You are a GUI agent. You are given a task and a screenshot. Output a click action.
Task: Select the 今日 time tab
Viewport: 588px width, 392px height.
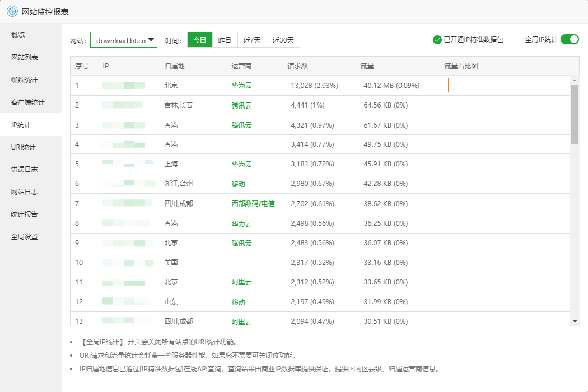point(199,40)
